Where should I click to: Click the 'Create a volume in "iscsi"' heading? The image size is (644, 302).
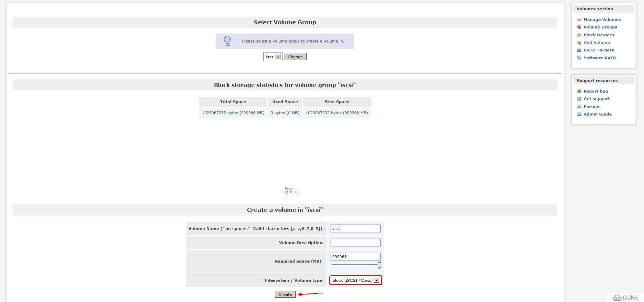285,210
